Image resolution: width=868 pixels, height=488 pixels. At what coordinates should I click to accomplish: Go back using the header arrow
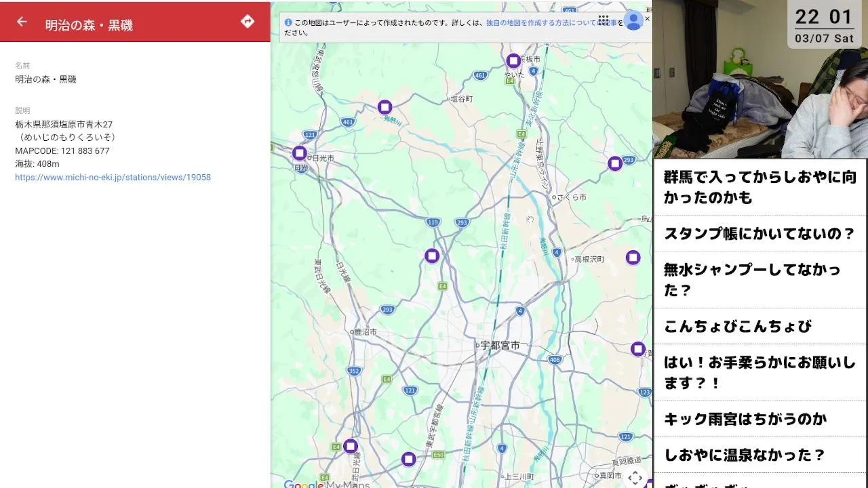pyautogui.click(x=22, y=22)
